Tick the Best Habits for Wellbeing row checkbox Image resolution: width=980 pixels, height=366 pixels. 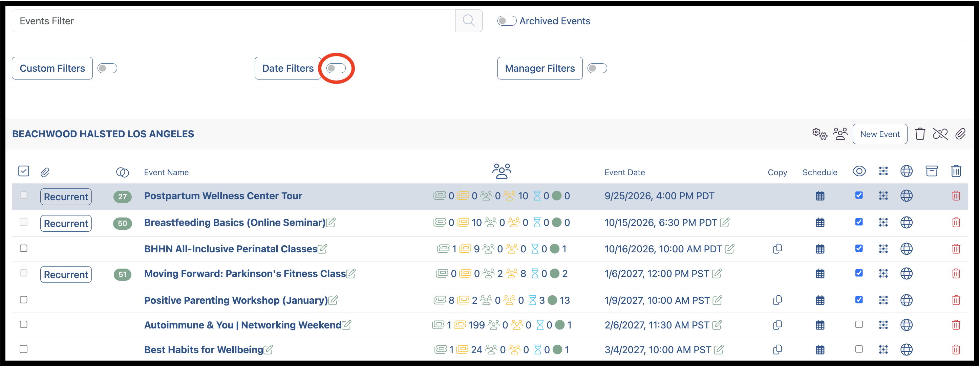(24, 349)
